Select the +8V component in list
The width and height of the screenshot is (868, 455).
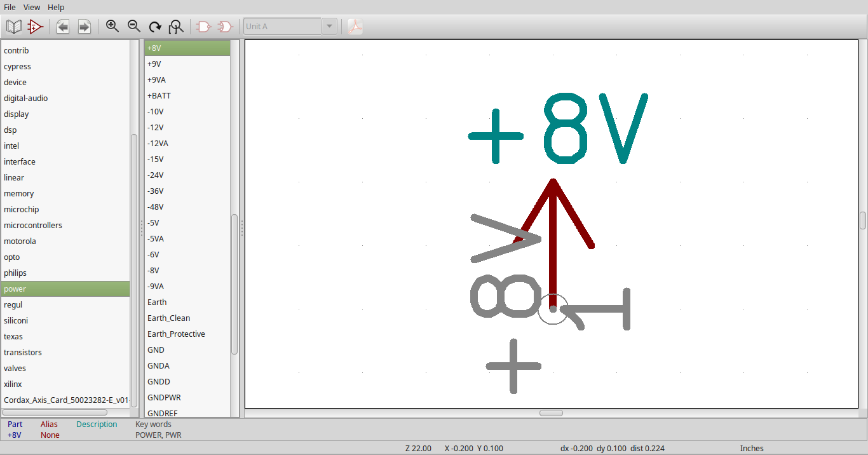pyautogui.click(x=187, y=48)
